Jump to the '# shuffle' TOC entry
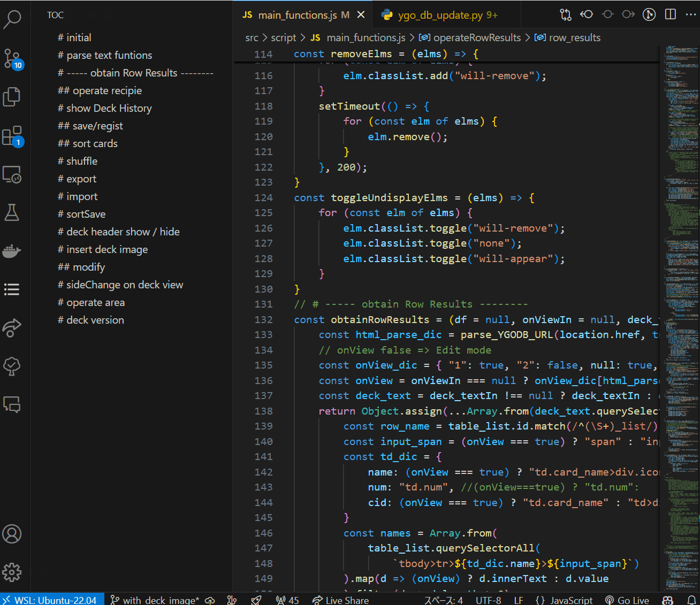 coord(77,160)
